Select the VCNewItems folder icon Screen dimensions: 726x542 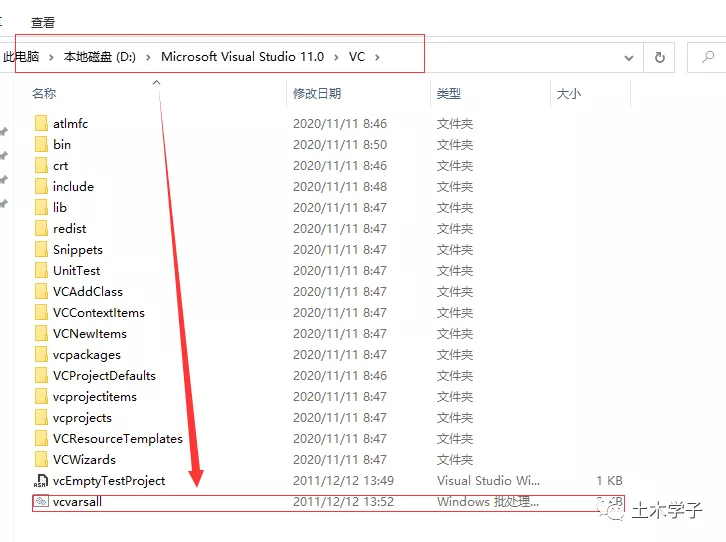pos(41,334)
